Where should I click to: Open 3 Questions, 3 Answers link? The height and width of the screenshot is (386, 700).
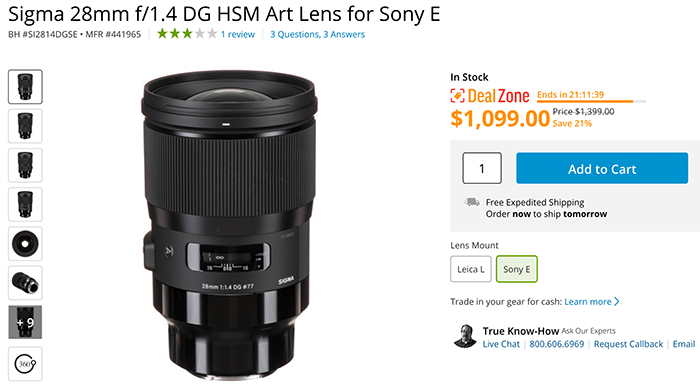coord(317,34)
